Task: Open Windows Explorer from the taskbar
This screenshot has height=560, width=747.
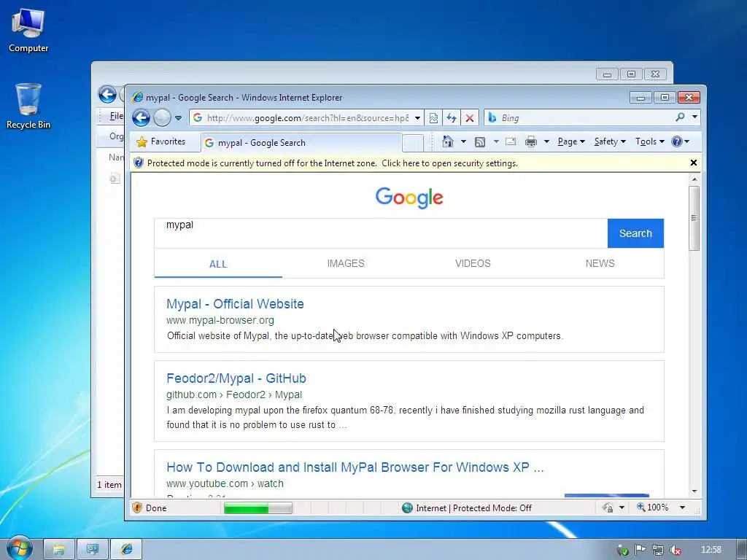Action: 58,550
